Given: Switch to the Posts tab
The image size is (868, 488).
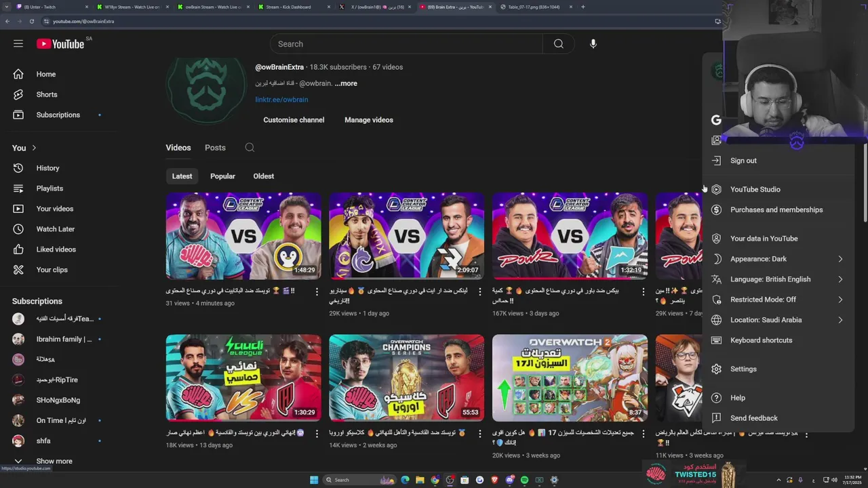Looking at the screenshot, I should (215, 148).
